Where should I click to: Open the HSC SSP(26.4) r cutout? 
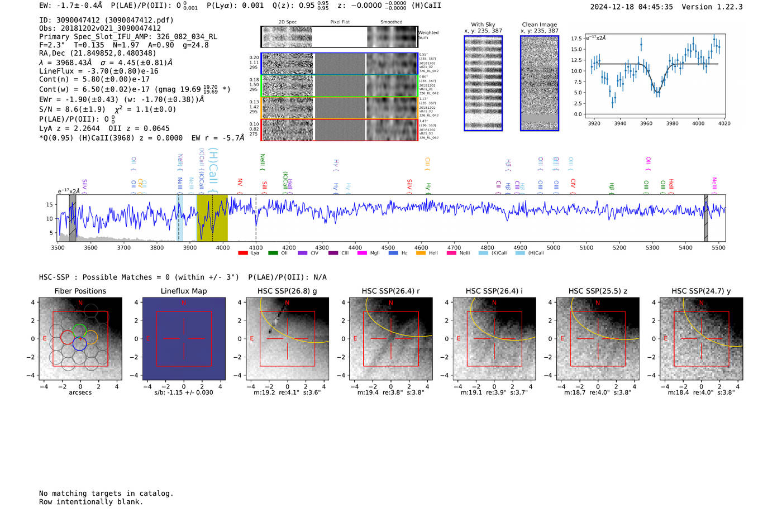coord(391,339)
